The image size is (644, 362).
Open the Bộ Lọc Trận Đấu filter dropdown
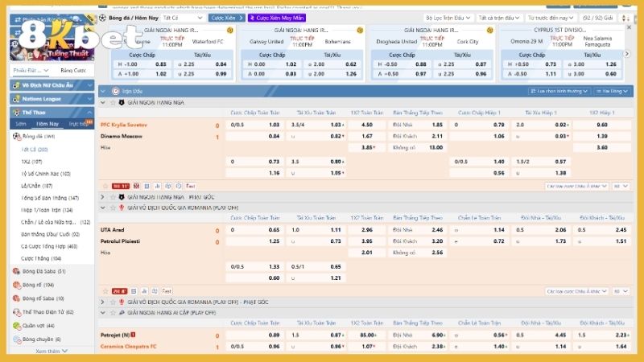tap(448, 18)
